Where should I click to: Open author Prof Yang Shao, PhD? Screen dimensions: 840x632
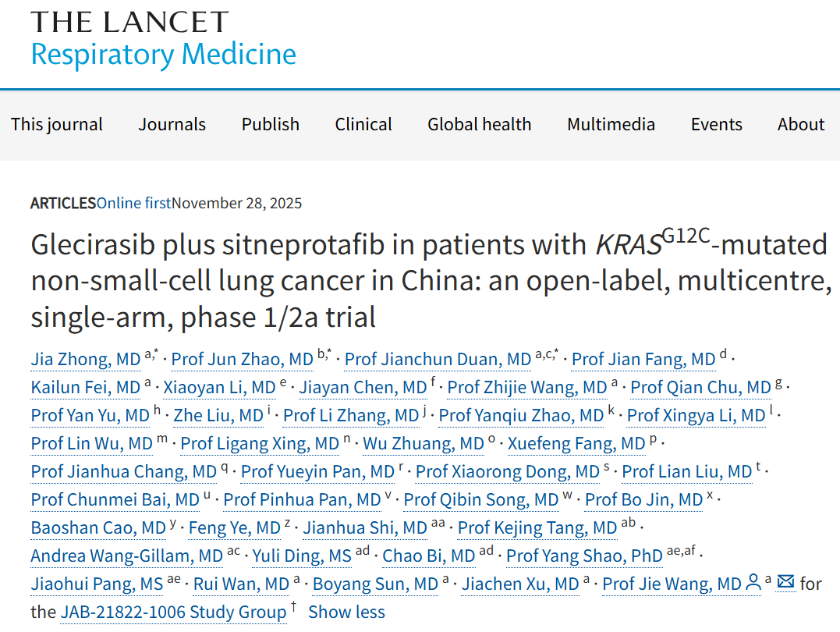pos(584,556)
